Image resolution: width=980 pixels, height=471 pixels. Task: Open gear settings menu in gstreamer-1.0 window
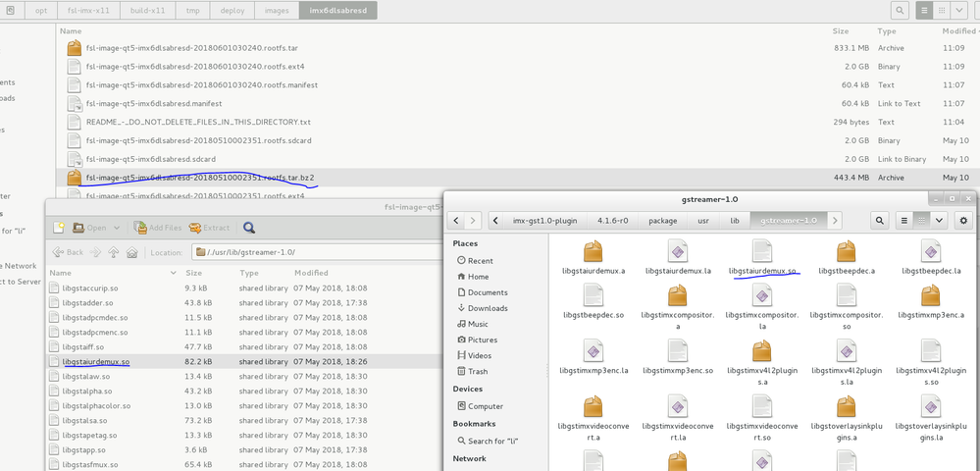[x=963, y=220]
